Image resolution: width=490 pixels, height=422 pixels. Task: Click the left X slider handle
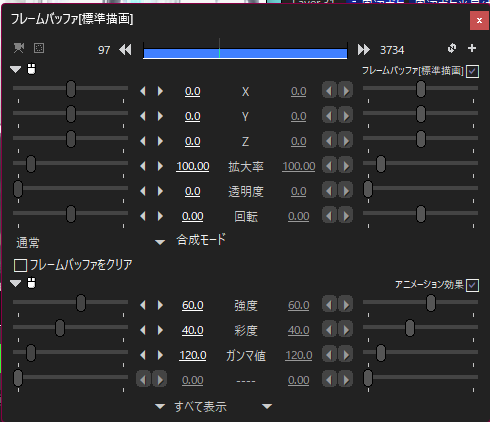click(x=71, y=89)
